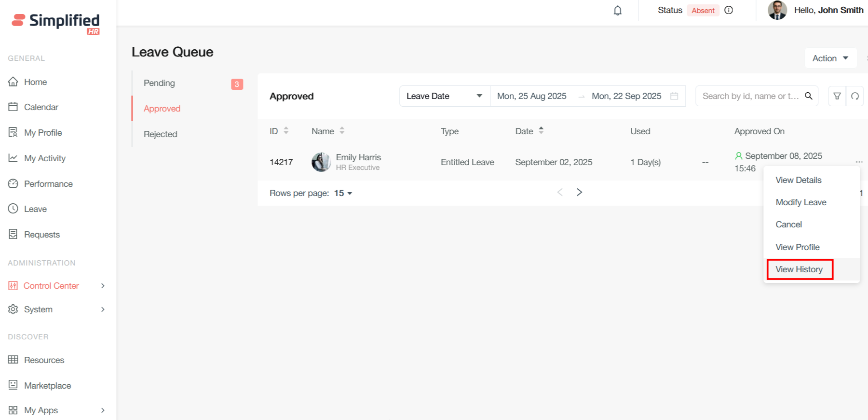Sort the table by ID column

tap(286, 131)
